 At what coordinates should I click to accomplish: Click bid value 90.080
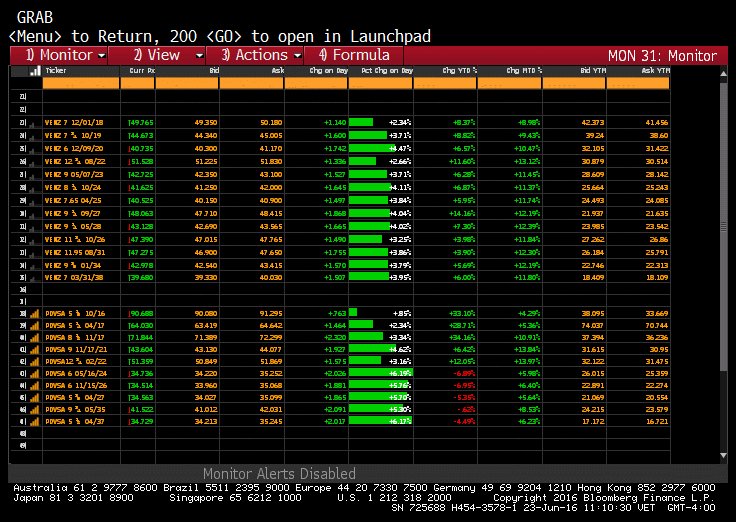(206, 313)
